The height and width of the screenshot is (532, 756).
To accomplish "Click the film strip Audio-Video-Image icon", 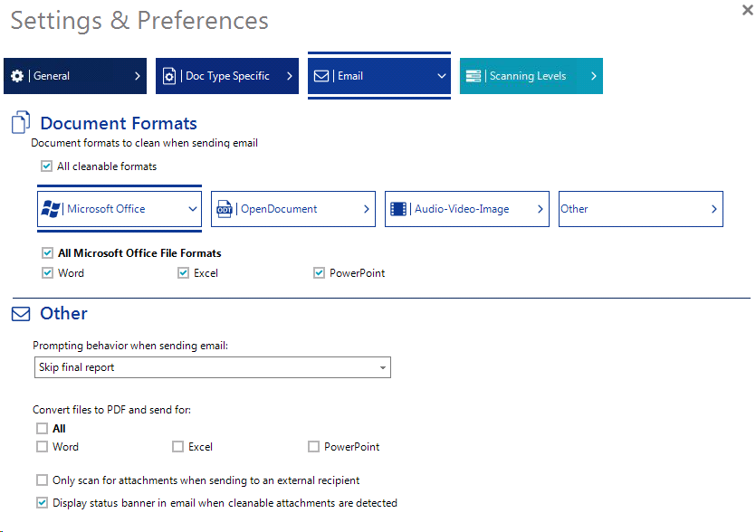I will [x=398, y=209].
